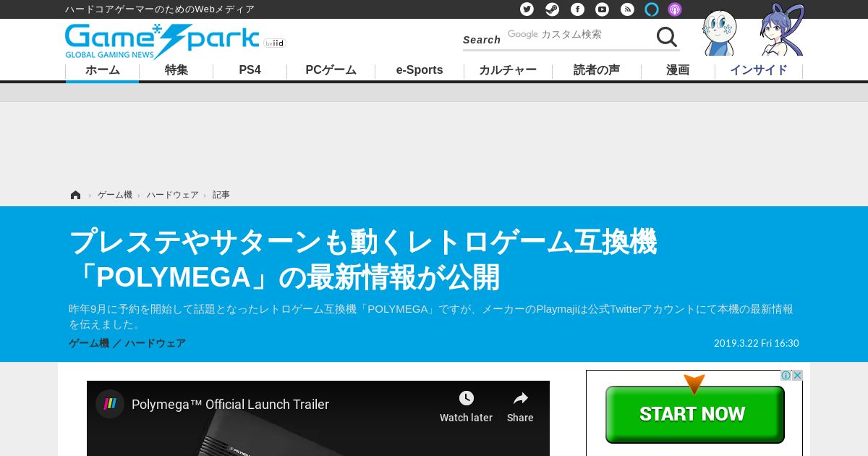Viewport: 868px width, 456px height.
Task: Open the Alexa ring icon
Action: click(652, 9)
